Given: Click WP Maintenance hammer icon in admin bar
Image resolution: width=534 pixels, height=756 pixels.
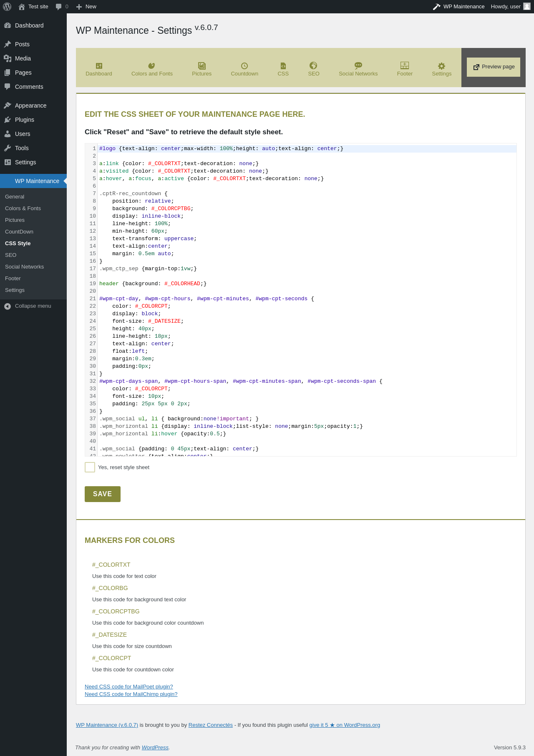Looking at the screenshot, I should pos(437,7).
